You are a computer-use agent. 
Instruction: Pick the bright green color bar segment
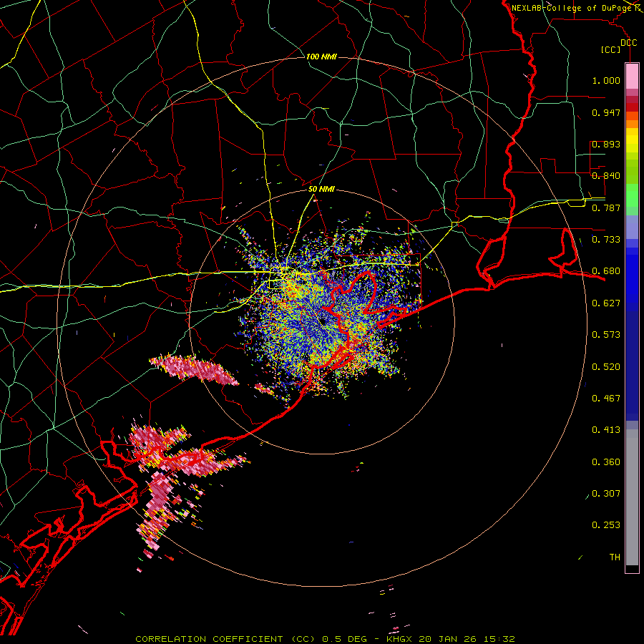coord(632,195)
